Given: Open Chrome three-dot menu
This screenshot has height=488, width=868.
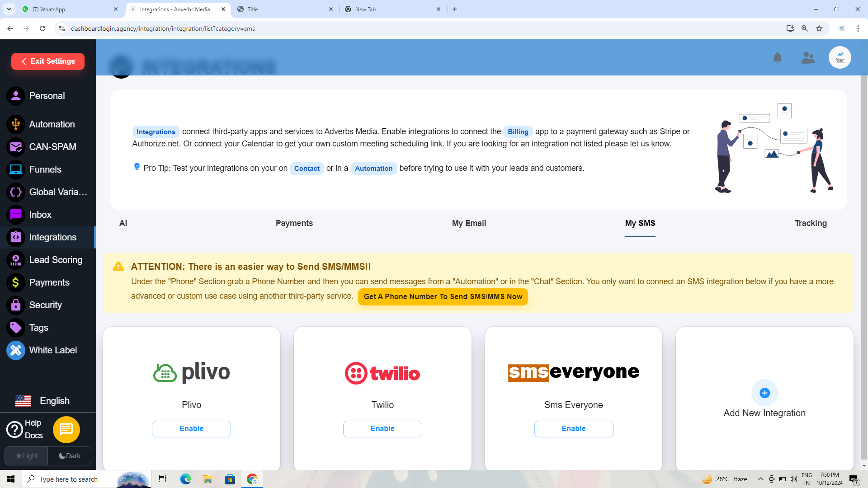Looking at the screenshot, I should [x=858, y=28].
